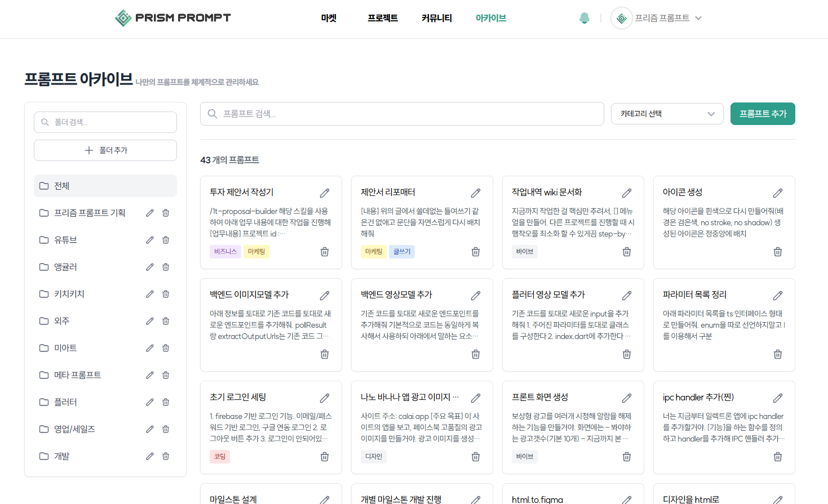
Task: Select the 아카이브 nav item
Action: (491, 18)
